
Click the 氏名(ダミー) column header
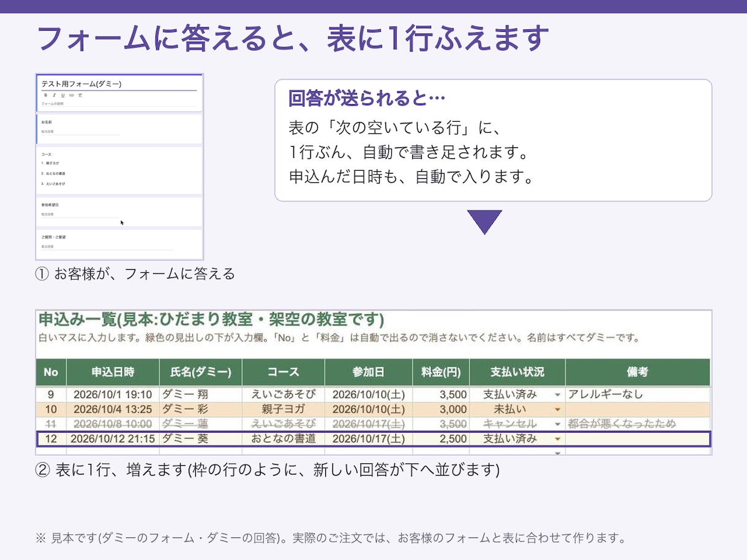point(200,372)
